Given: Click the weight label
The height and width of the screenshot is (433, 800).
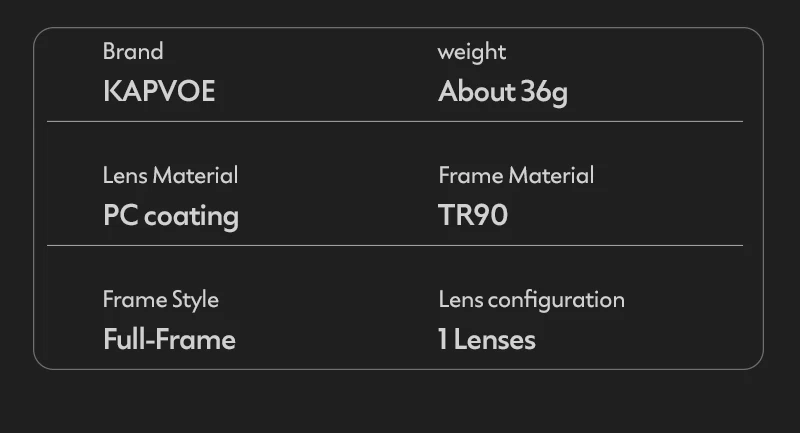Looking at the screenshot, I should click(x=472, y=51).
